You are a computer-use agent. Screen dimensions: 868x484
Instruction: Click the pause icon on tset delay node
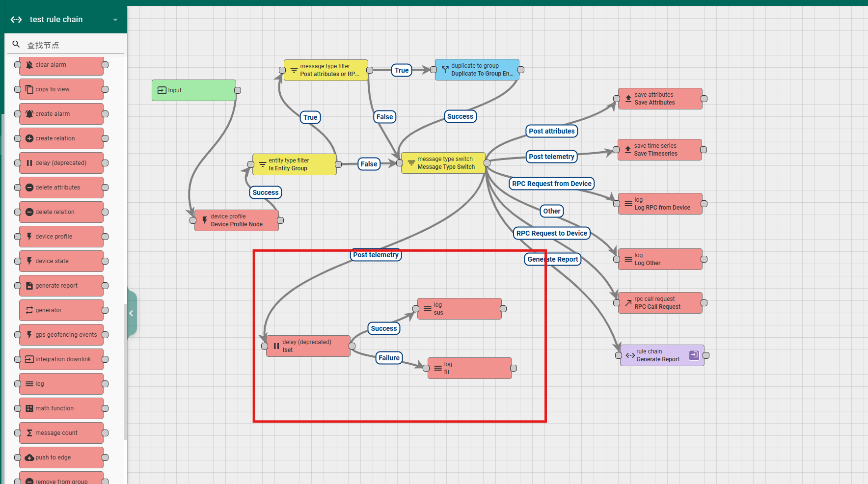276,346
